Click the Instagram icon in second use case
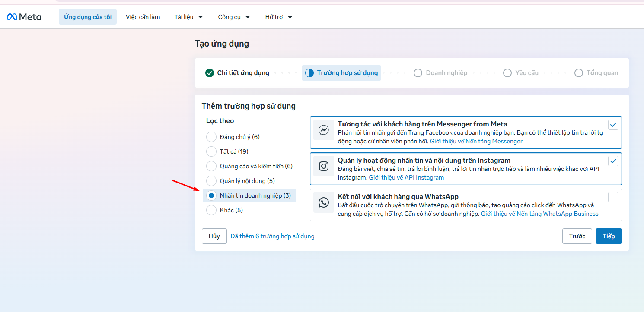The width and height of the screenshot is (644, 312). (324, 166)
